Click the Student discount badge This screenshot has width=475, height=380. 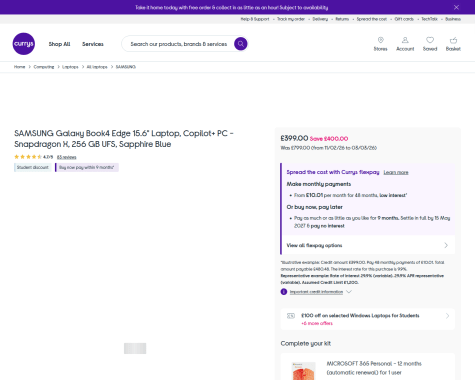pos(33,167)
